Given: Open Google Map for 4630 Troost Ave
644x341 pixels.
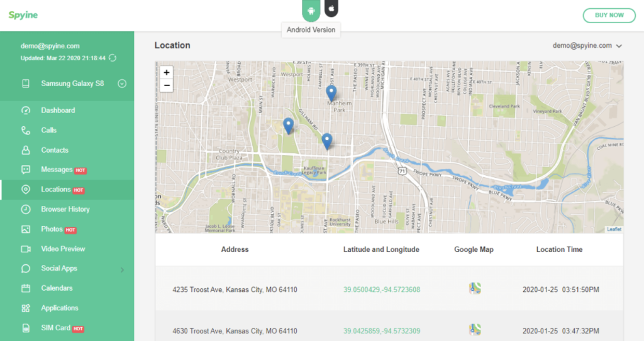Looking at the screenshot, I should 475,330.
